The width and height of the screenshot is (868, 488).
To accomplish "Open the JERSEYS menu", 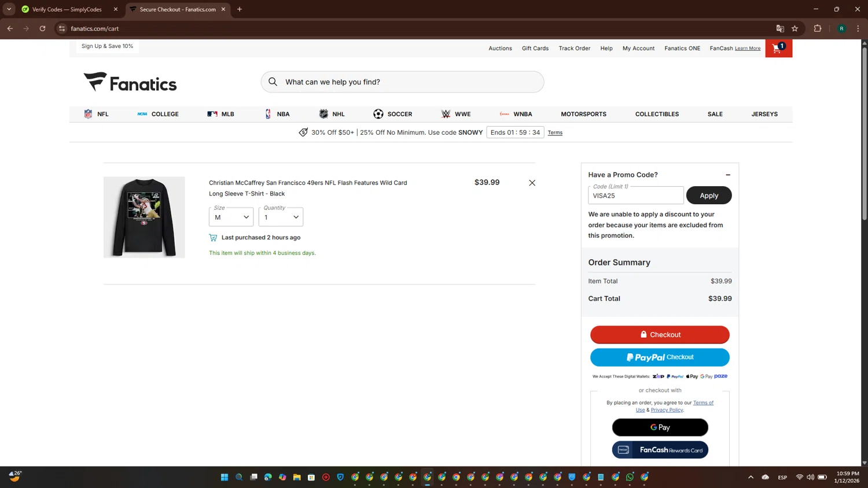I will tap(764, 114).
